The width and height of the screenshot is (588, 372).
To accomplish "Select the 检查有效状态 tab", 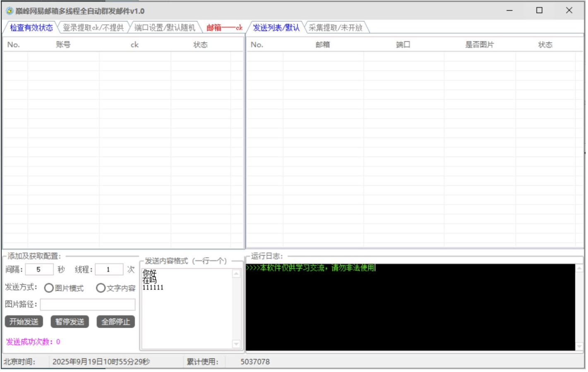I will [x=31, y=28].
